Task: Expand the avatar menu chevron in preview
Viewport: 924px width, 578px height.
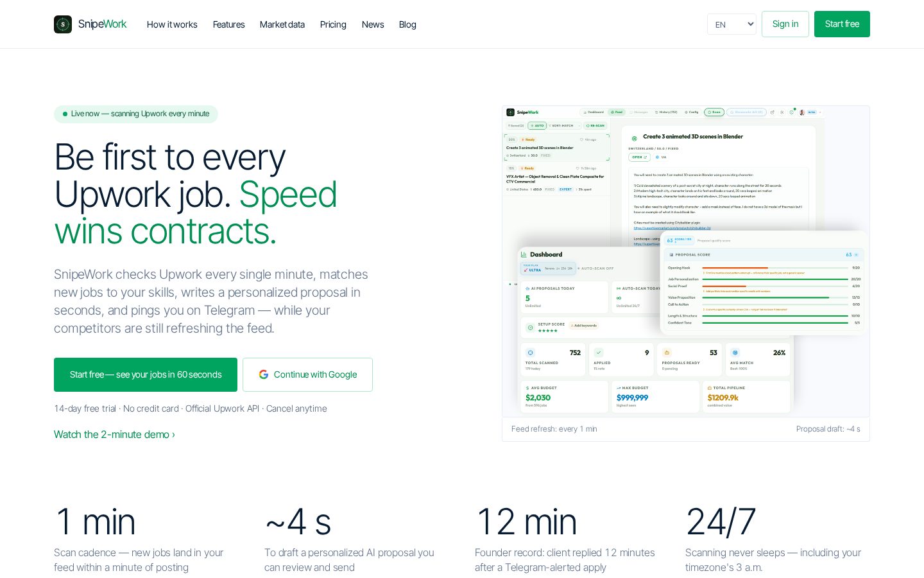Action: [x=820, y=112]
